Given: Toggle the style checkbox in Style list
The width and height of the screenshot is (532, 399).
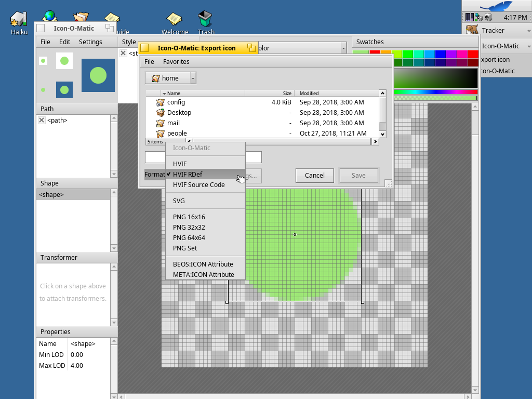Looking at the screenshot, I should pyautogui.click(x=123, y=54).
